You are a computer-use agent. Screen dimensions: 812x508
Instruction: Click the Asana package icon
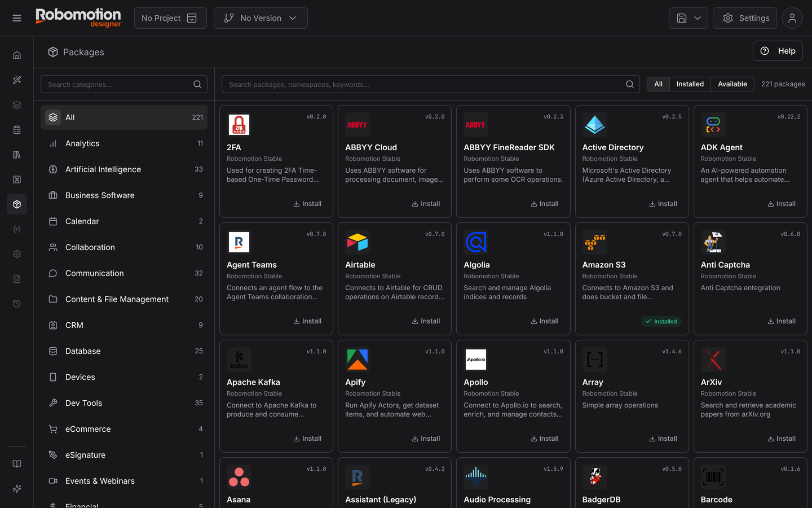point(239,477)
